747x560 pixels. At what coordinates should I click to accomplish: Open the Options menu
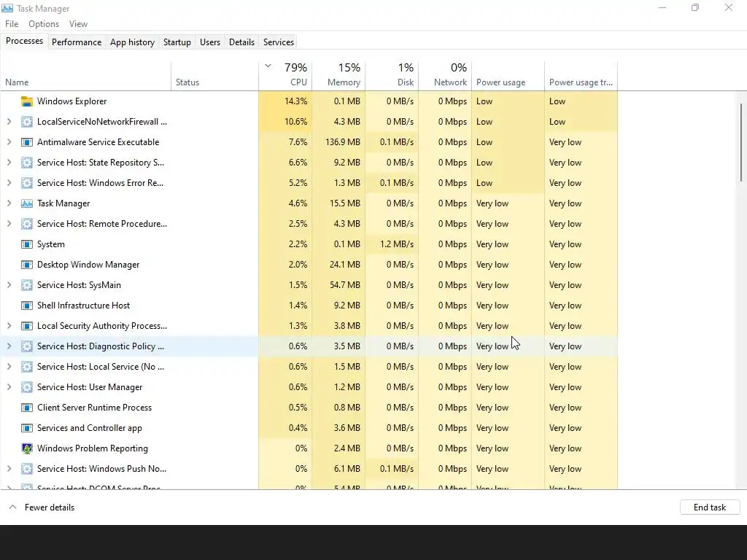44,24
